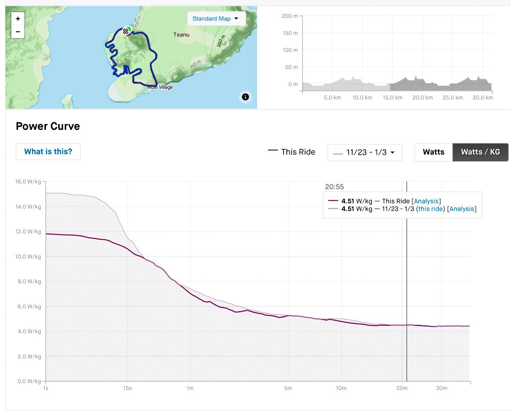Click the 1m label on power curve axis

tap(190, 388)
